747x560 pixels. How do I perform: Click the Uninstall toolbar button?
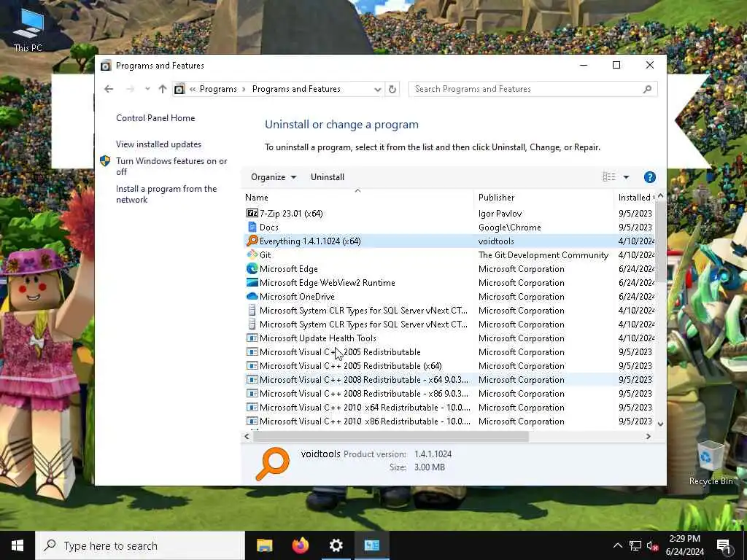point(328,177)
